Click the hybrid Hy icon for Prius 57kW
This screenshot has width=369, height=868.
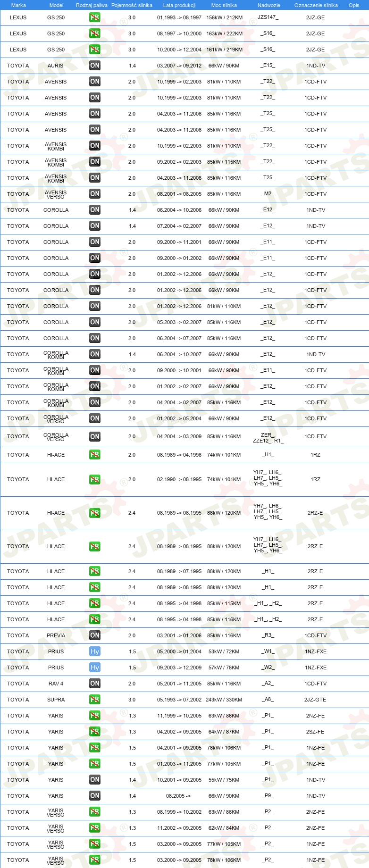[95, 668]
